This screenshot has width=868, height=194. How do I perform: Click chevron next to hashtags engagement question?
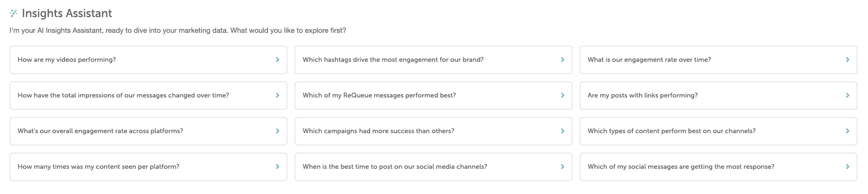point(563,60)
